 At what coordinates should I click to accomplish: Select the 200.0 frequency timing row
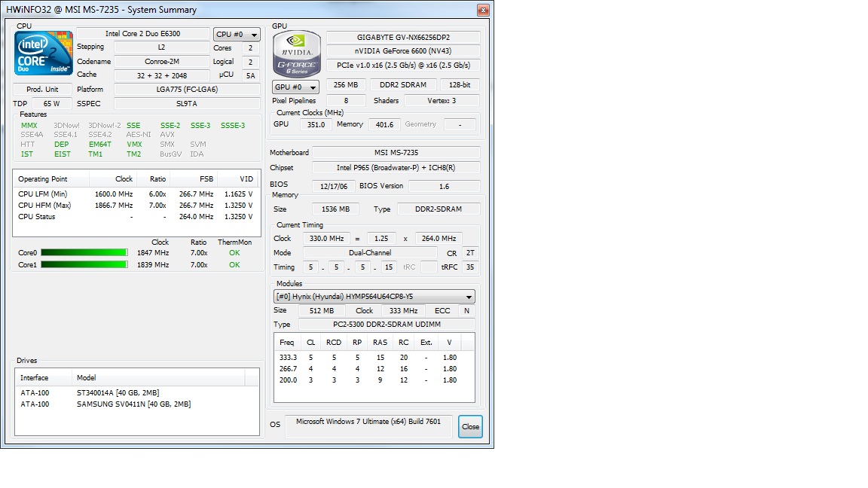click(x=374, y=380)
